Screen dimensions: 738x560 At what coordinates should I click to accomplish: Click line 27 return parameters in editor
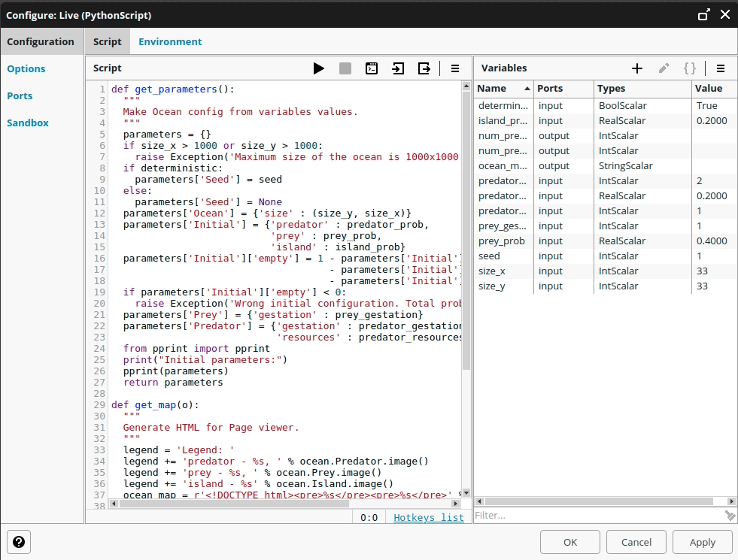(173, 383)
